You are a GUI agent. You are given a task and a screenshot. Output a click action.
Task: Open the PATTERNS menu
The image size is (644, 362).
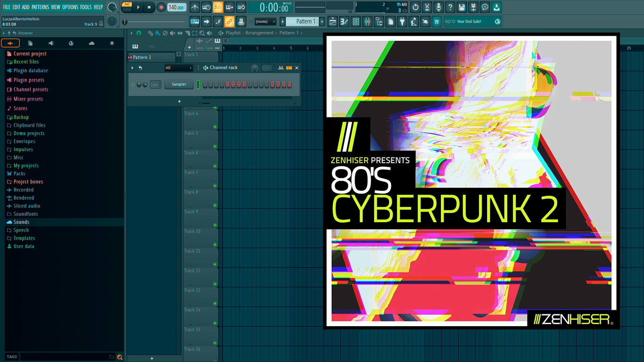tap(40, 7)
